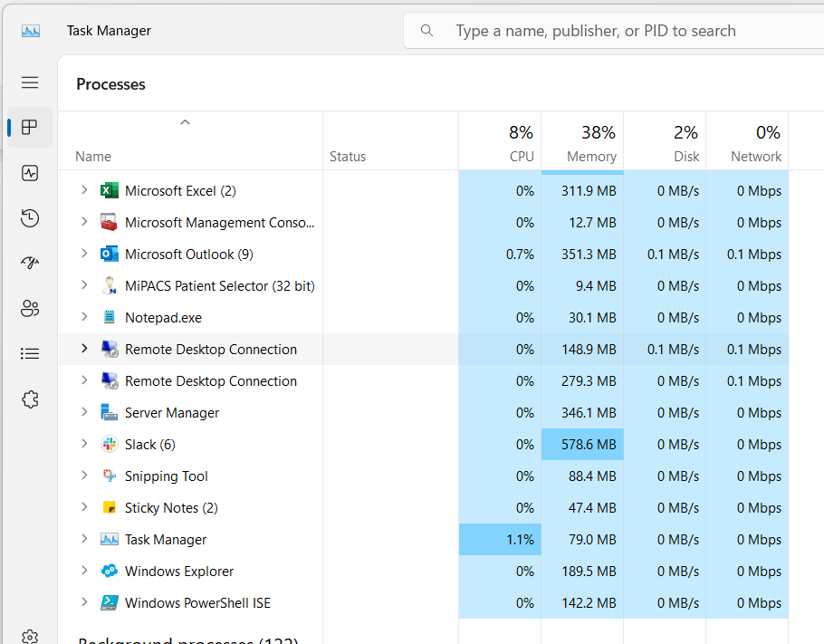Screen dimensions: 824x644
Task: Click the Microsoft Management Console toolbox icon
Action: (x=110, y=222)
